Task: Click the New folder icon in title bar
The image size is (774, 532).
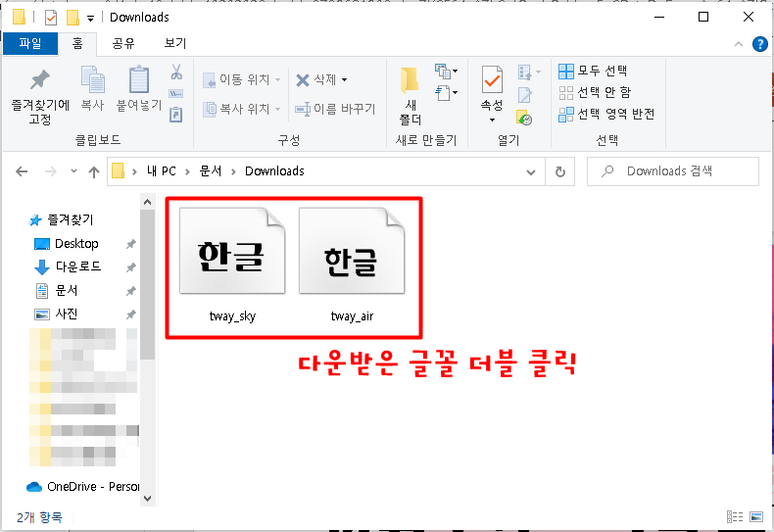Action: coord(73,18)
